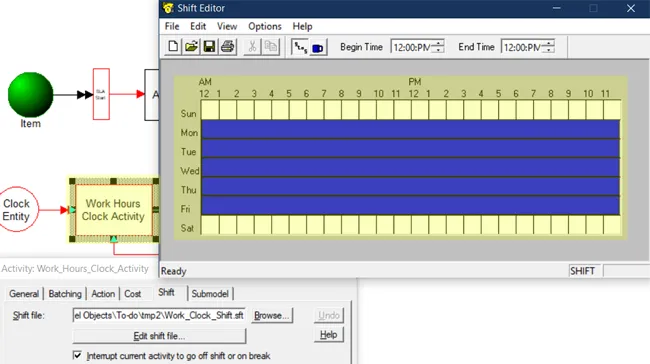The image size is (650, 364).
Task: Switch to the Action tab
Action: click(x=103, y=294)
